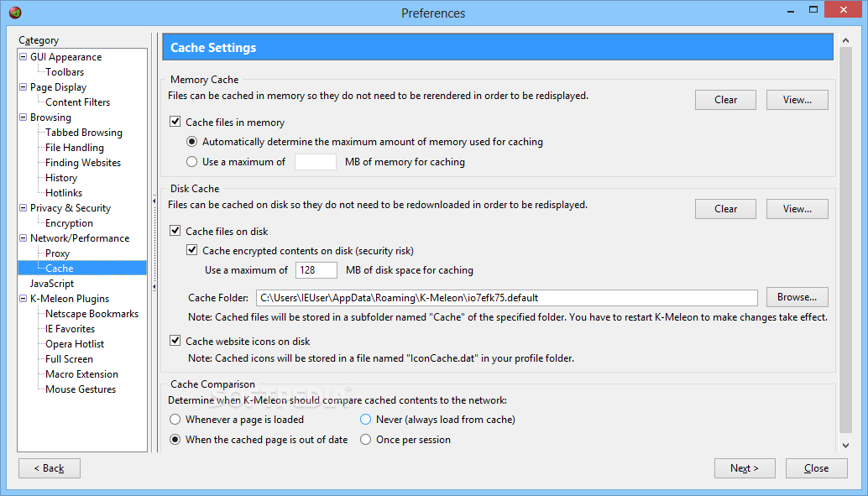The image size is (868, 496).
Task: Toggle Cache encrypted contents on disk
Action: [191, 250]
